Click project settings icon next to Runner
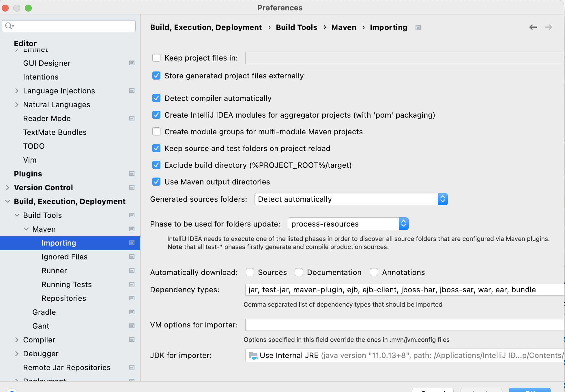The height and width of the screenshot is (392, 565). coord(132,270)
